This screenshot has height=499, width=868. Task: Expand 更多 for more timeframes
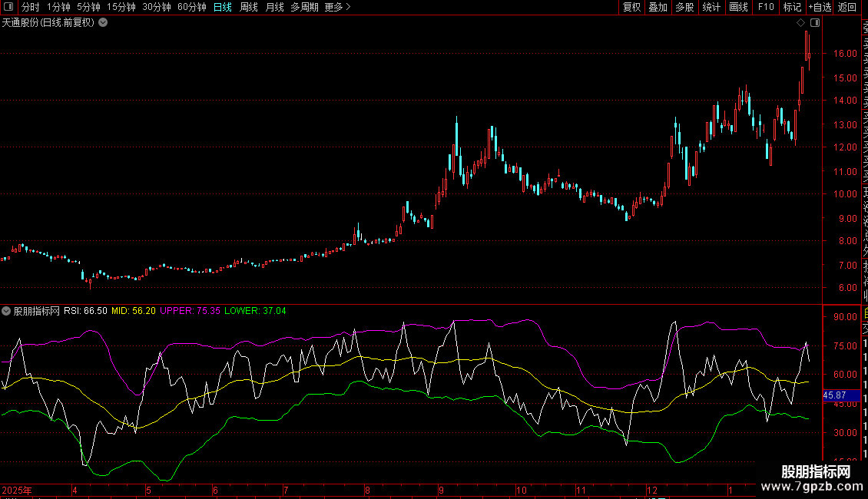[x=337, y=7]
